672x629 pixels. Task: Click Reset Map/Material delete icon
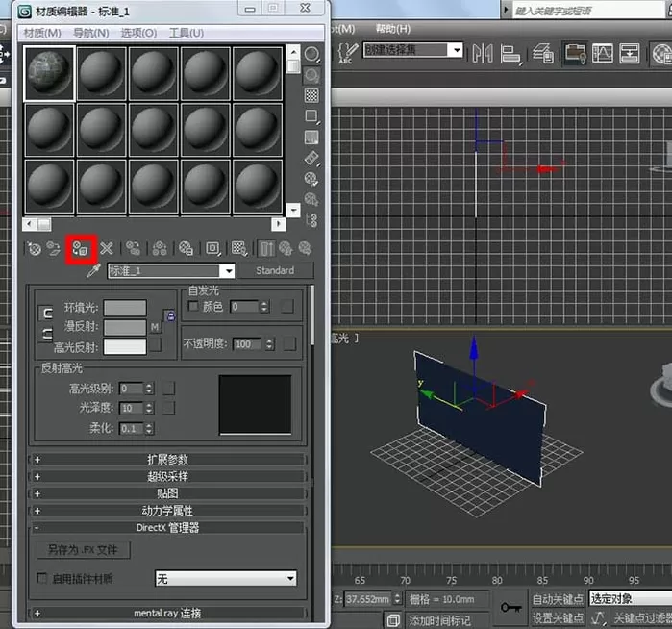(107, 249)
